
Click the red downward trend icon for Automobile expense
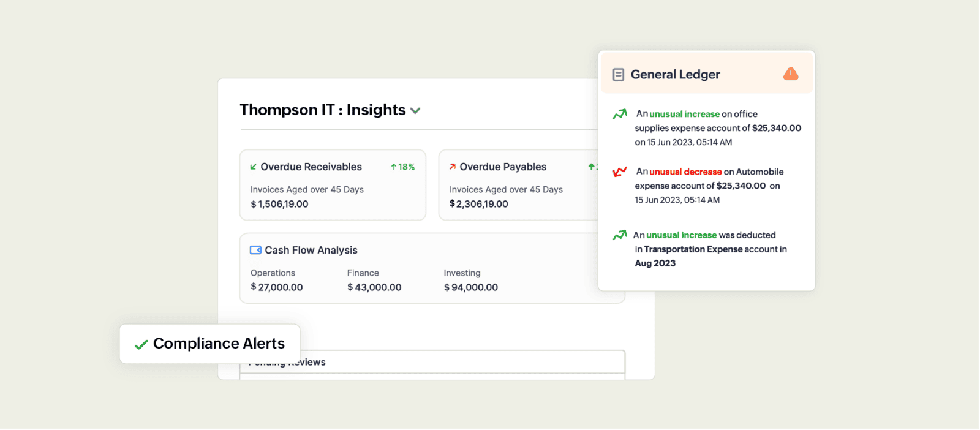click(x=620, y=172)
